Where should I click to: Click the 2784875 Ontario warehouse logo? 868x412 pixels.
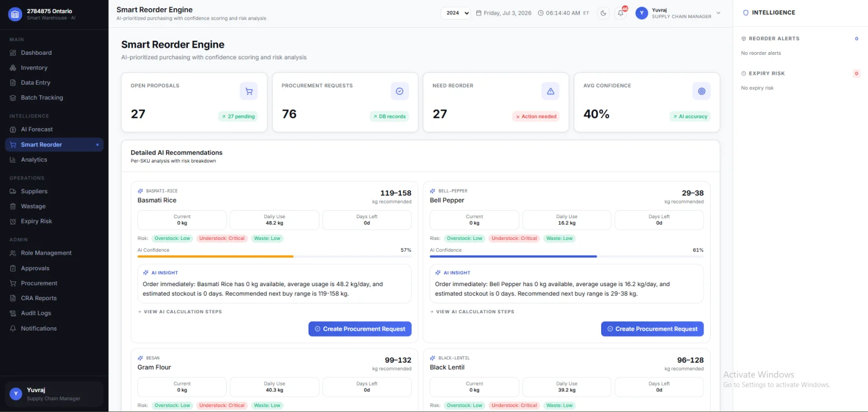15,14
